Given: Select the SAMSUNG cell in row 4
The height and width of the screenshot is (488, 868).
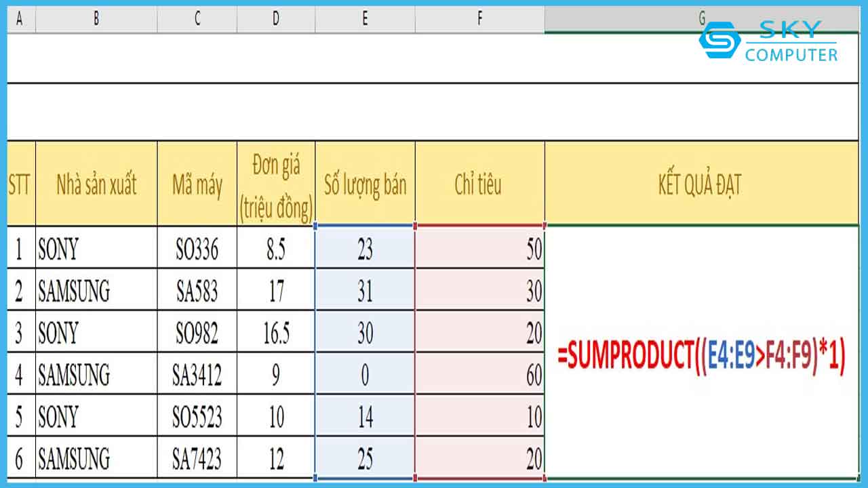Looking at the screenshot, I should tap(96, 373).
